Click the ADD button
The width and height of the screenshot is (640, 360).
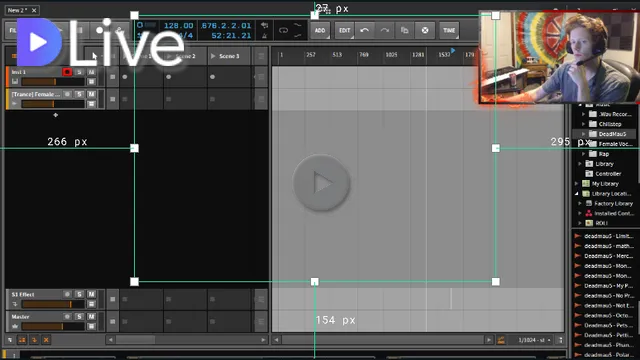pos(320,30)
